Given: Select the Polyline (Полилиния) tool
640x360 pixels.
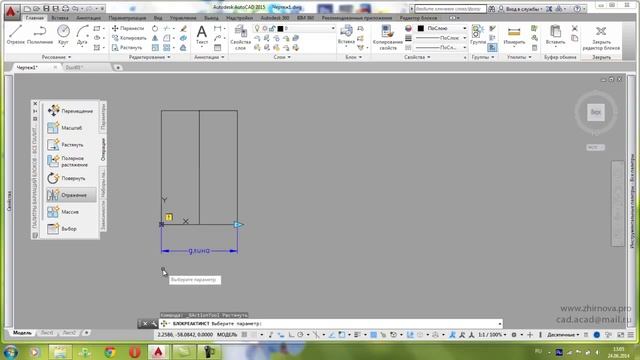Looking at the screenshot, I should pos(40,34).
